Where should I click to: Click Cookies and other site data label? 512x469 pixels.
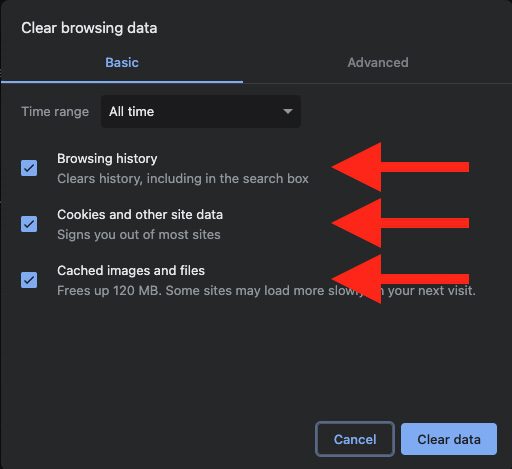[x=140, y=215]
